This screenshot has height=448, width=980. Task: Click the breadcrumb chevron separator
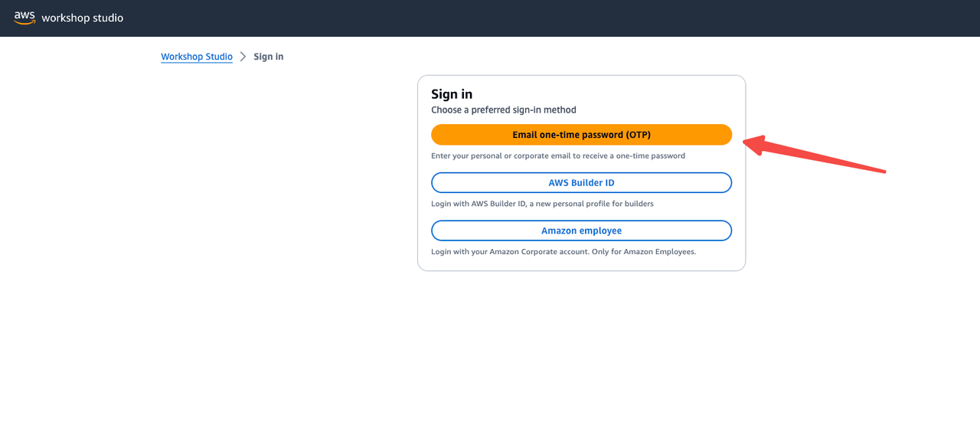[x=243, y=57]
